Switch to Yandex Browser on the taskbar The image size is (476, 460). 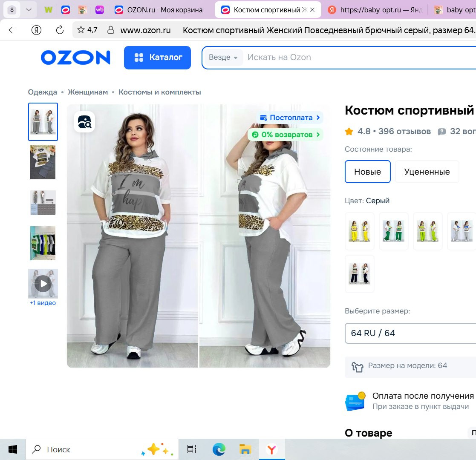tap(272, 449)
